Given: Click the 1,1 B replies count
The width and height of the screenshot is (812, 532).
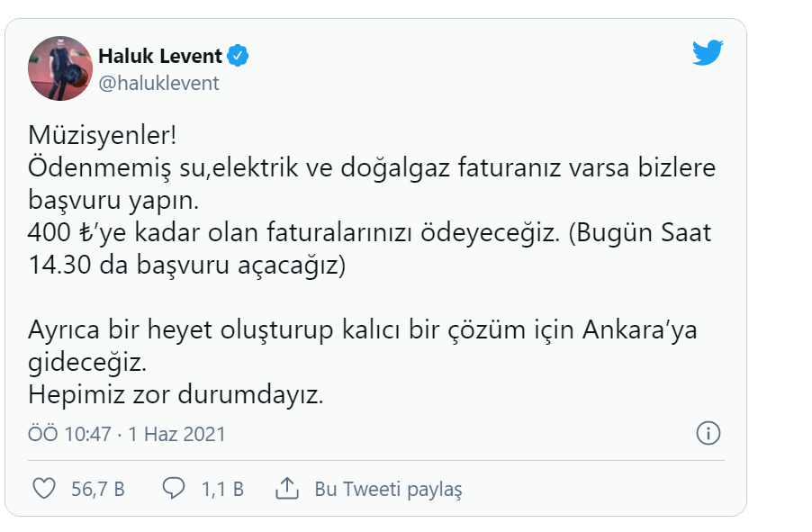Looking at the screenshot, I should pos(222,490).
